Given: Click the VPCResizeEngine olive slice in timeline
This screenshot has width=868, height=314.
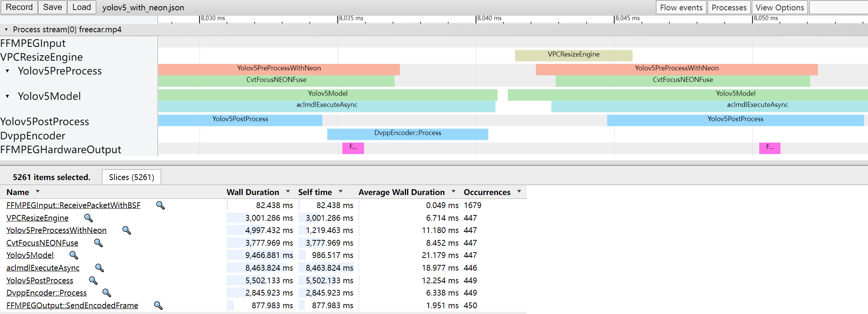Looking at the screenshot, I should pos(573,55).
